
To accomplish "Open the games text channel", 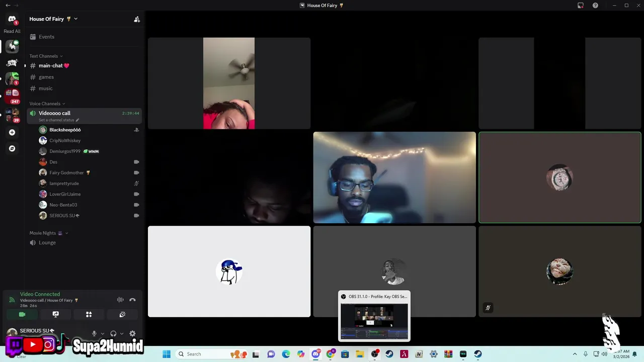I will click(x=84, y=77).
